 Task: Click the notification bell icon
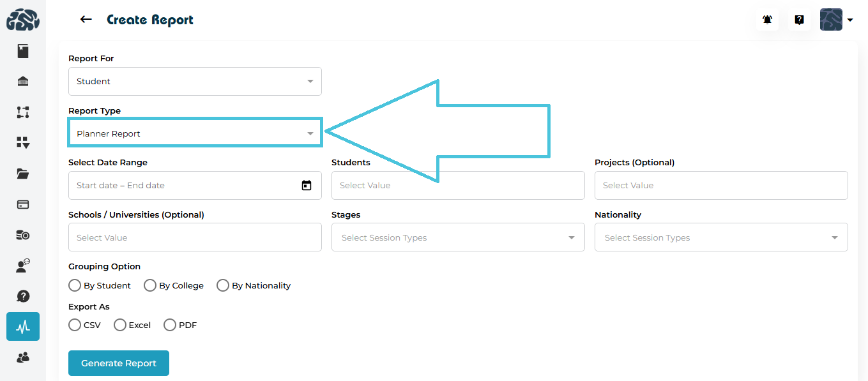[767, 20]
